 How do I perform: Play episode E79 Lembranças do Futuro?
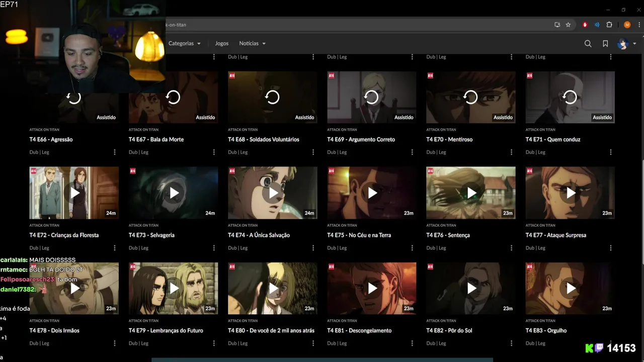173,288
